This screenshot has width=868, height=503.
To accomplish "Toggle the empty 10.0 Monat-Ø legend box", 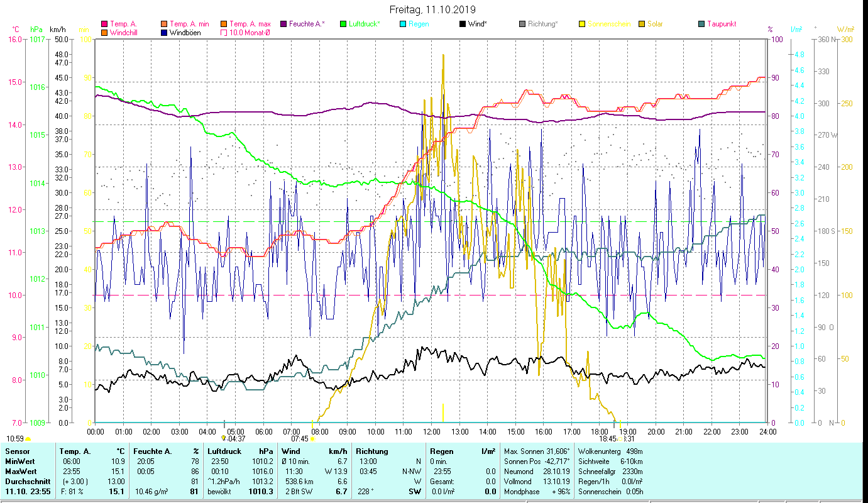I will pos(224,33).
